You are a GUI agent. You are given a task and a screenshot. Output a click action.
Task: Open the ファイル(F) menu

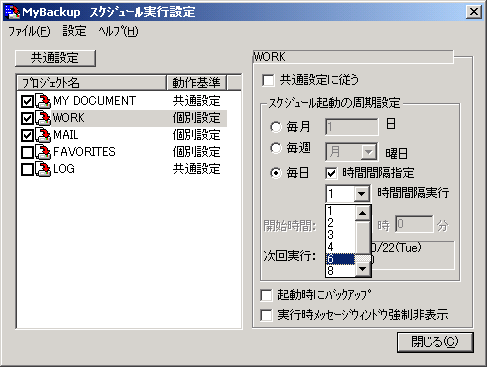tap(29, 32)
